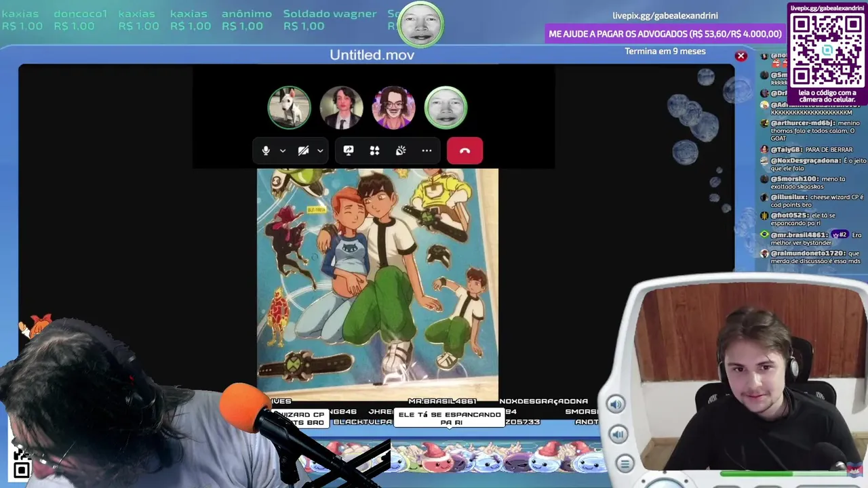Turn on the camera in call controls
Viewport: 868px width, 488px height.
pos(304,150)
